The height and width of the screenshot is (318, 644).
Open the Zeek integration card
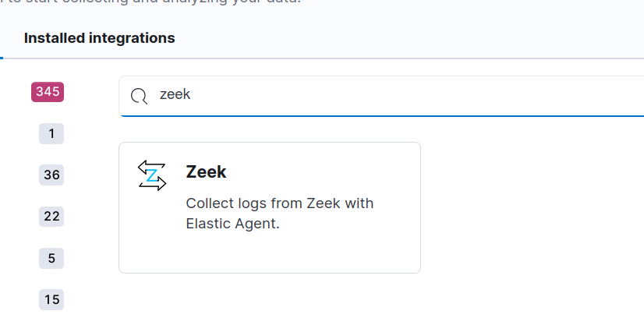(270, 207)
